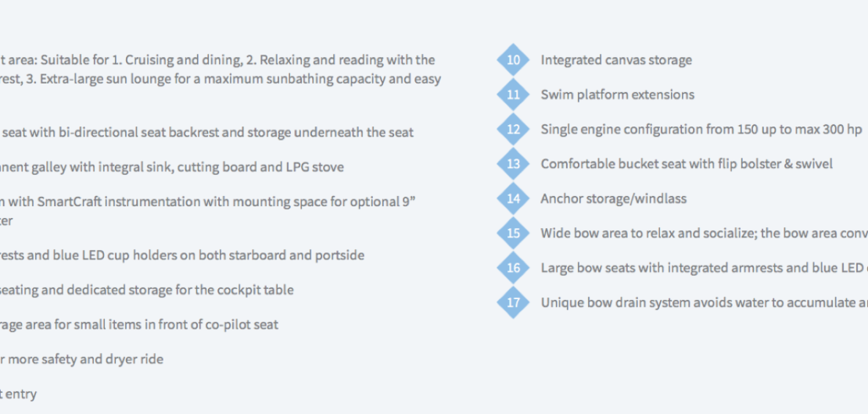The height and width of the screenshot is (414, 868).
Task: Click the number 15 diamond marker
Action: (x=513, y=234)
